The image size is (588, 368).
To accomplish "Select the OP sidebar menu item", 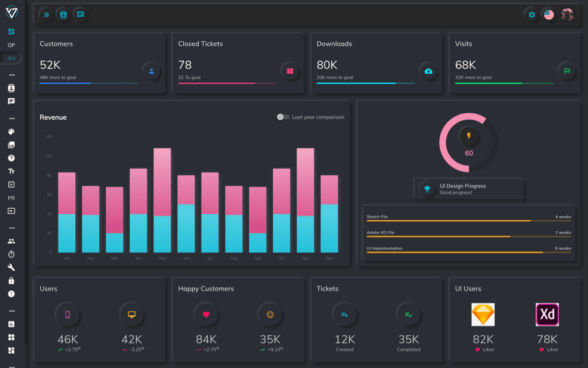I will [x=11, y=45].
